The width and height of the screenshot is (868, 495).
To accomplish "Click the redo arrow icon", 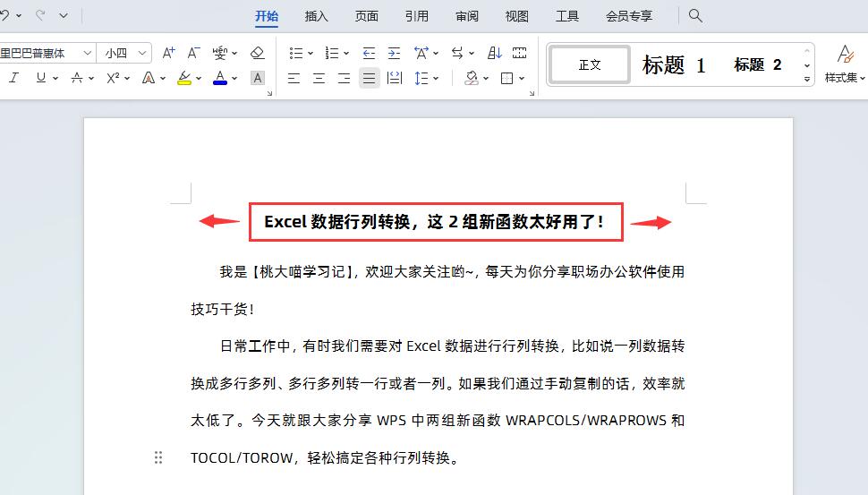I will 40,15.
